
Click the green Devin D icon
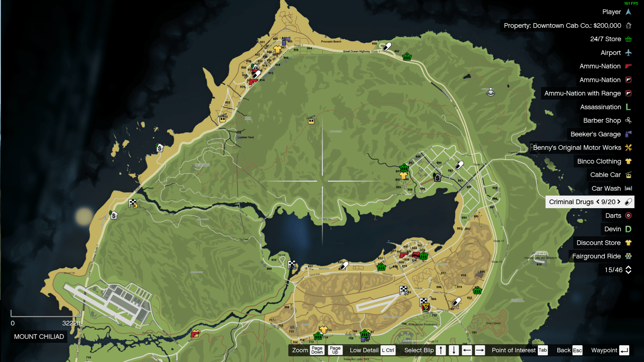[x=628, y=229]
